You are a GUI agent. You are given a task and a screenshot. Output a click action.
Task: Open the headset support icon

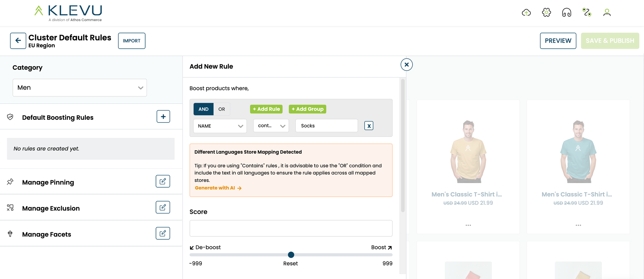pyautogui.click(x=567, y=13)
